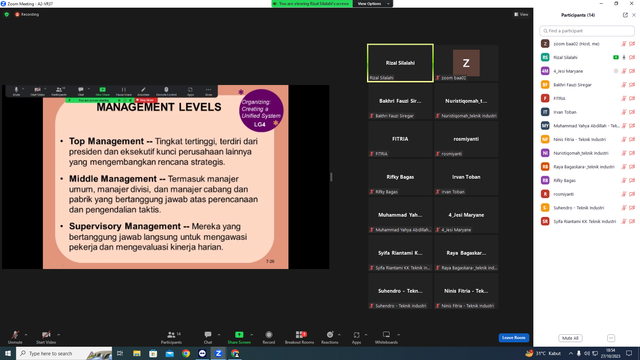The height and width of the screenshot is (360, 640).
Task: Select Syifa Riantami KK Teknik Industri row
Action: 587,221
